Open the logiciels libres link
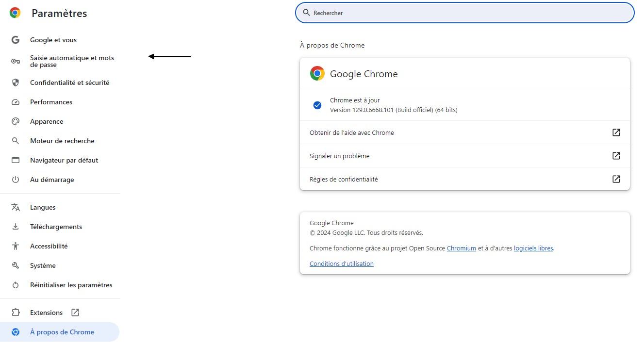644x363 pixels. (533, 248)
